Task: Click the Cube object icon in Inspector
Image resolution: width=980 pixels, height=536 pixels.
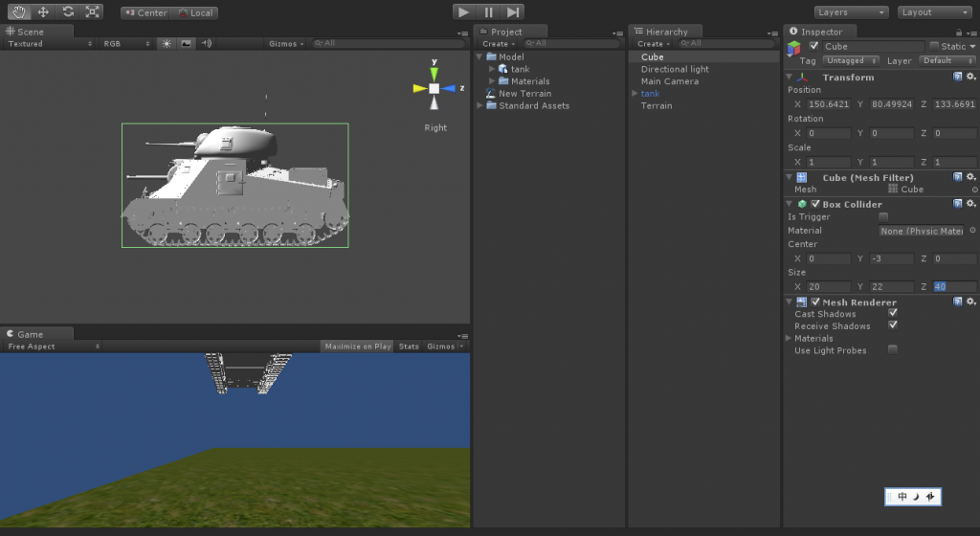Action: click(x=793, y=48)
